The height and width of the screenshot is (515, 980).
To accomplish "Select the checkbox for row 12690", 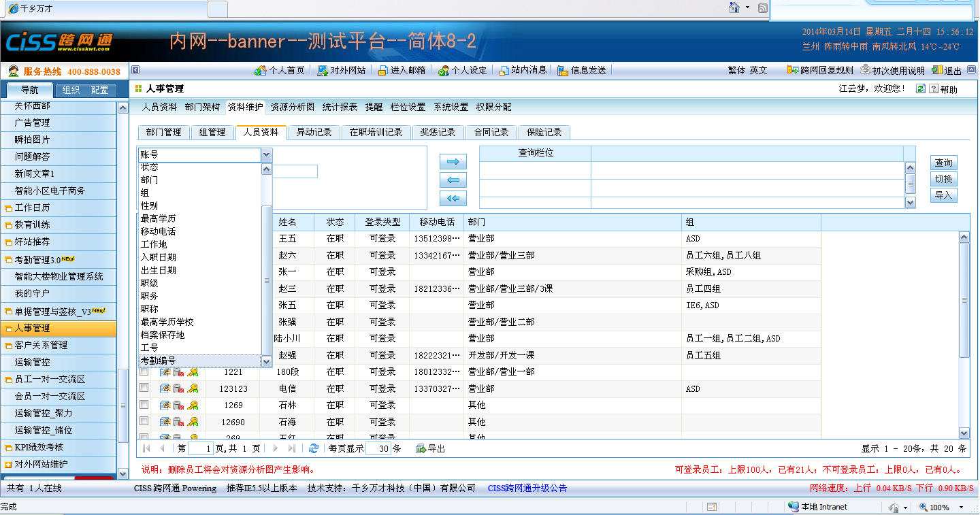I will click(x=144, y=422).
